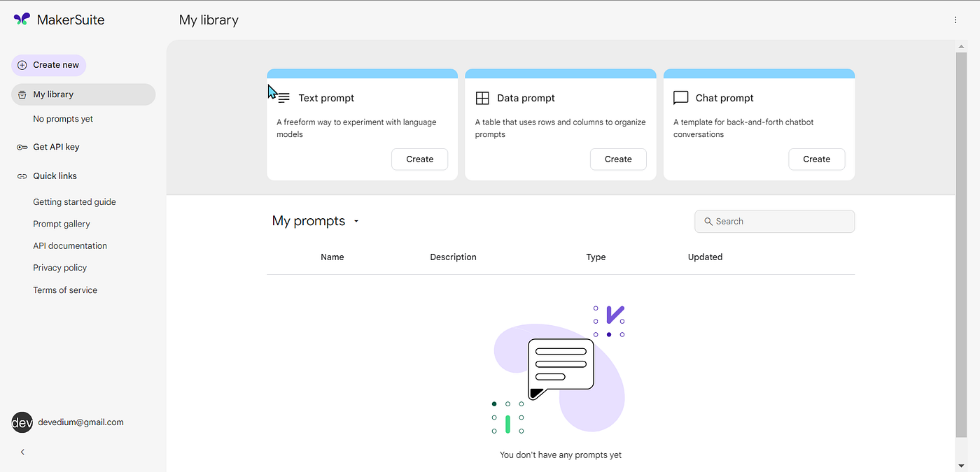980x472 pixels.
Task: Click the My library archive icon
Action: click(22, 94)
